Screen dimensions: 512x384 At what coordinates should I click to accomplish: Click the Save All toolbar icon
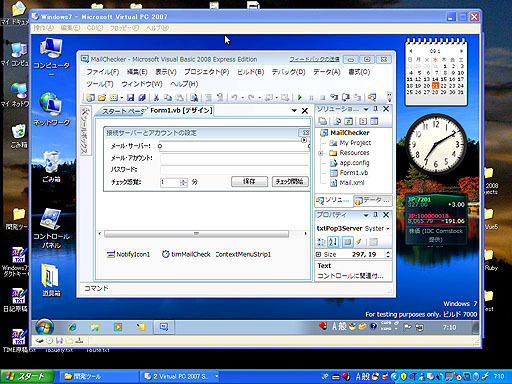(142, 98)
